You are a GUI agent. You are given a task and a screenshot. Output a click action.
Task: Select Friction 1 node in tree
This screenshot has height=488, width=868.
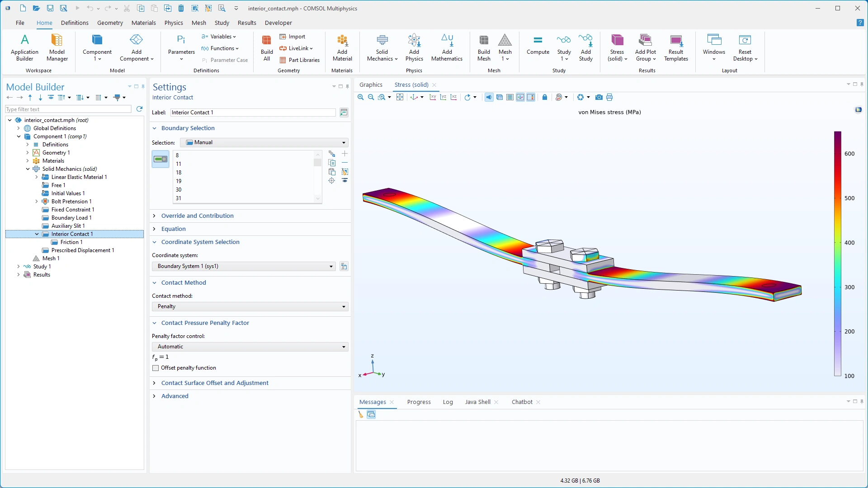point(71,242)
